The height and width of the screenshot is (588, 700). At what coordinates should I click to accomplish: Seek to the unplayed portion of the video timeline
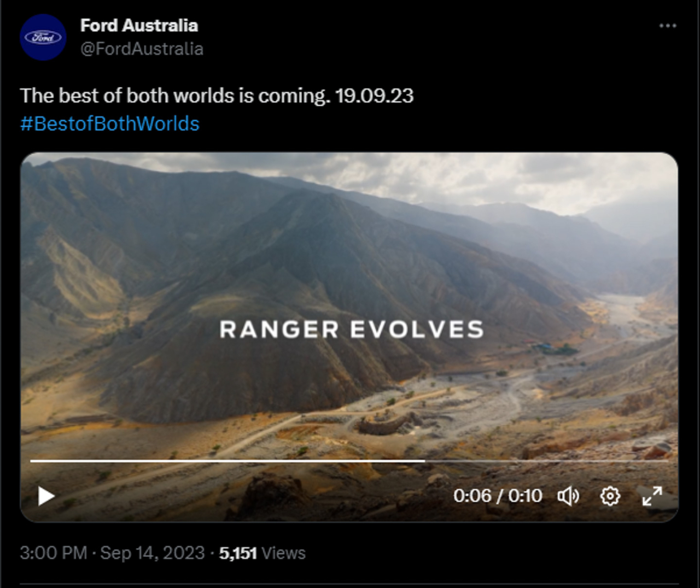tap(547, 461)
